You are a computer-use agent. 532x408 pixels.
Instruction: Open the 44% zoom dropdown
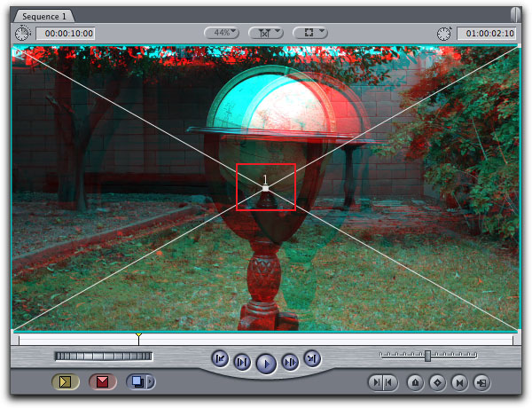(x=222, y=33)
